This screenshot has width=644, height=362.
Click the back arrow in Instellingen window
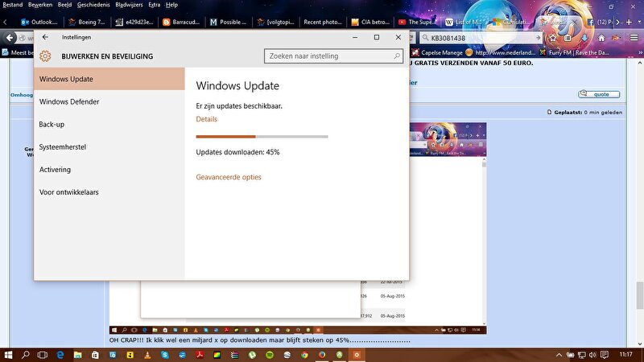(x=45, y=37)
